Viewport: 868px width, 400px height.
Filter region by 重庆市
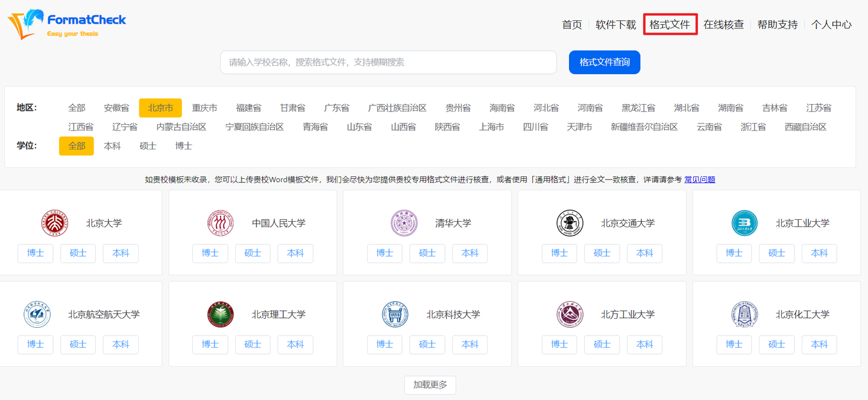pyautogui.click(x=205, y=108)
